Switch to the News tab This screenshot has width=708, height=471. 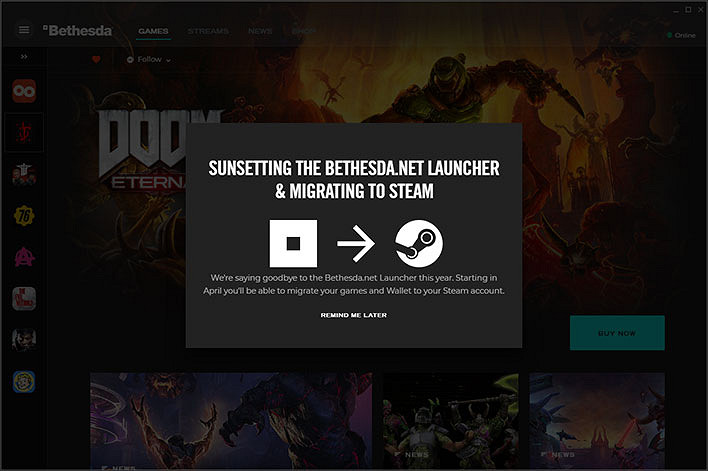tap(260, 31)
